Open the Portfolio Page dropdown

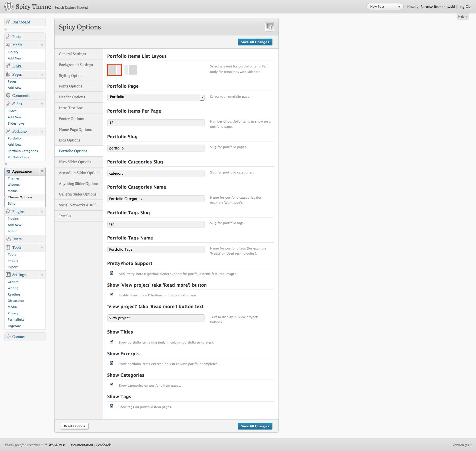[x=156, y=97]
